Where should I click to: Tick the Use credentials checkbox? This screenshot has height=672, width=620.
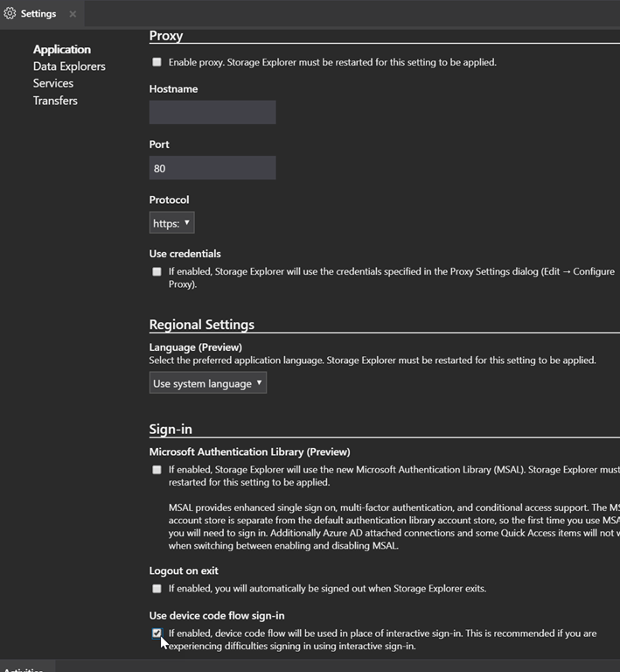(x=157, y=271)
